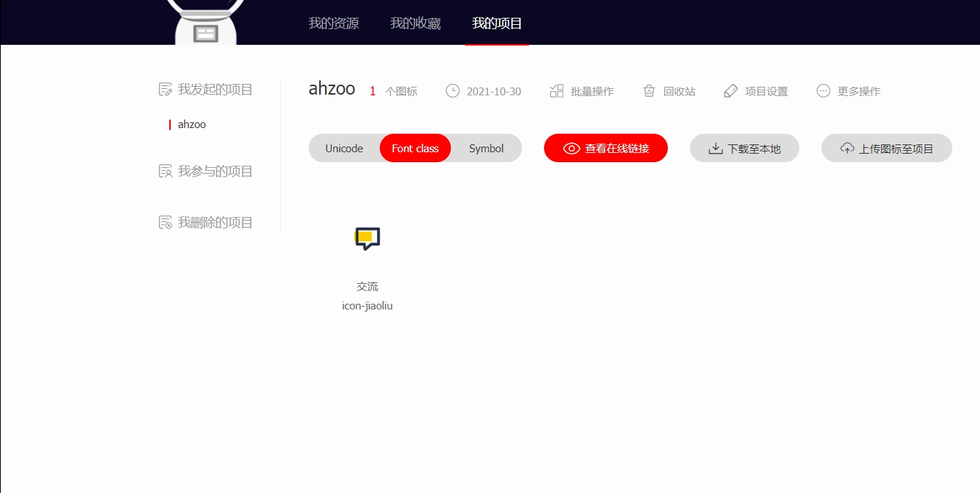Open more operations ellipsis icon
Screen dimensions: 980x493
pos(824,91)
